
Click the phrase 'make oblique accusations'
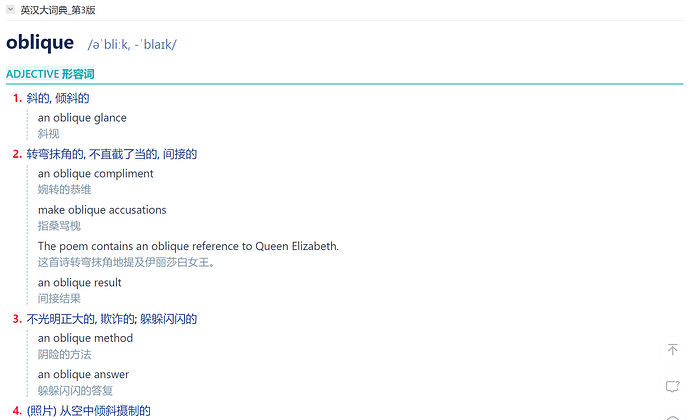[102, 210]
